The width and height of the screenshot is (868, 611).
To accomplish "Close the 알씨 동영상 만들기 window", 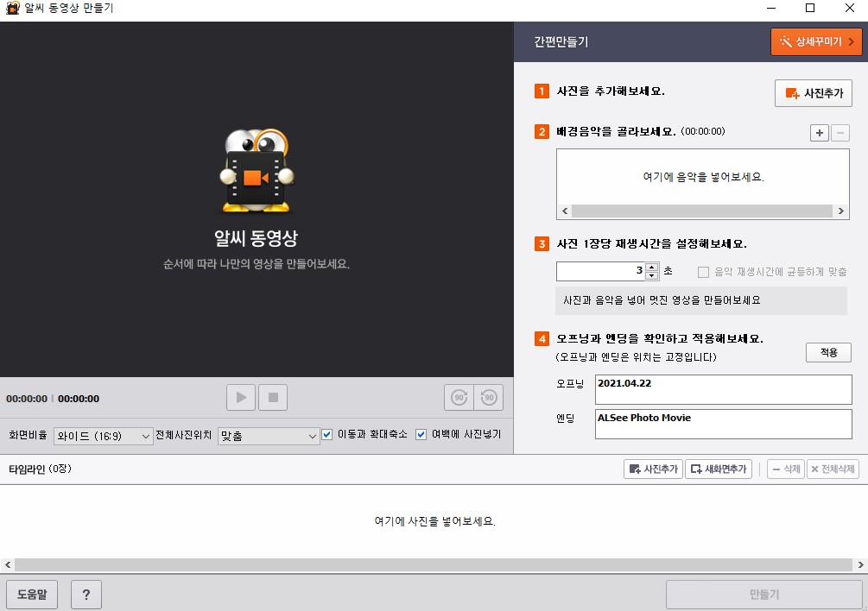I will [850, 8].
